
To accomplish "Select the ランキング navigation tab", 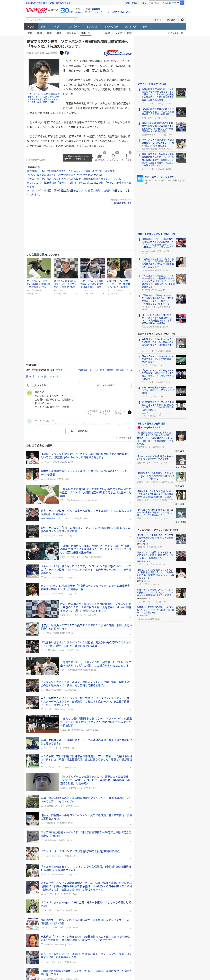I will (x=130, y=27).
